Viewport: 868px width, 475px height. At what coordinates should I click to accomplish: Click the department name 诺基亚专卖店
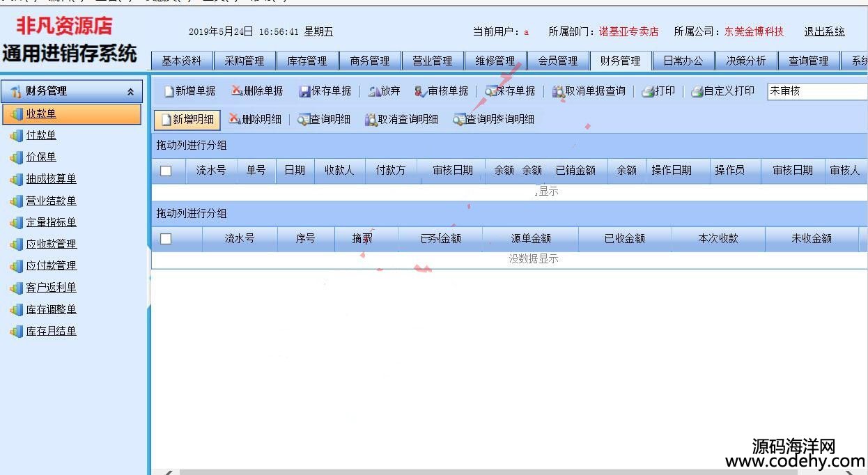tap(629, 31)
